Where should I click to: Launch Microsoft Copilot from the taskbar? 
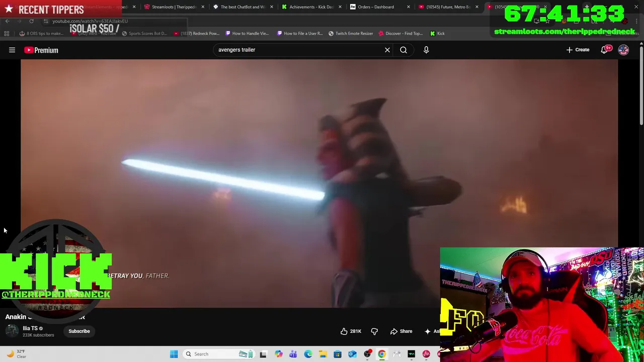[x=278, y=354]
